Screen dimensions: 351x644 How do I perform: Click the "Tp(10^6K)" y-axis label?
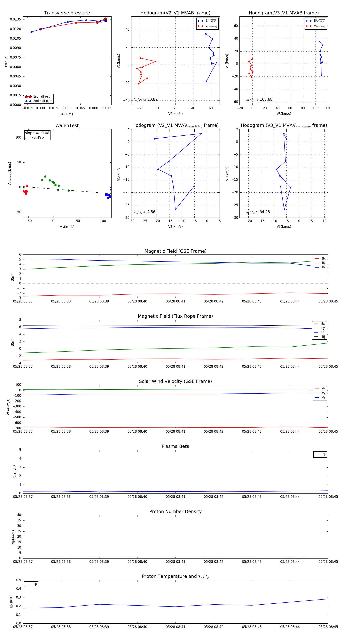[11, 602]
